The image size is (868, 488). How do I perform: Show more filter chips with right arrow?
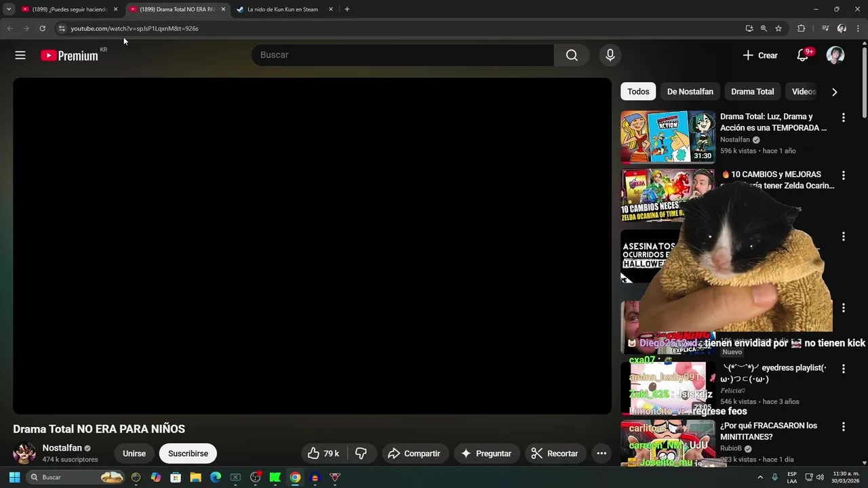click(x=835, y=92)
